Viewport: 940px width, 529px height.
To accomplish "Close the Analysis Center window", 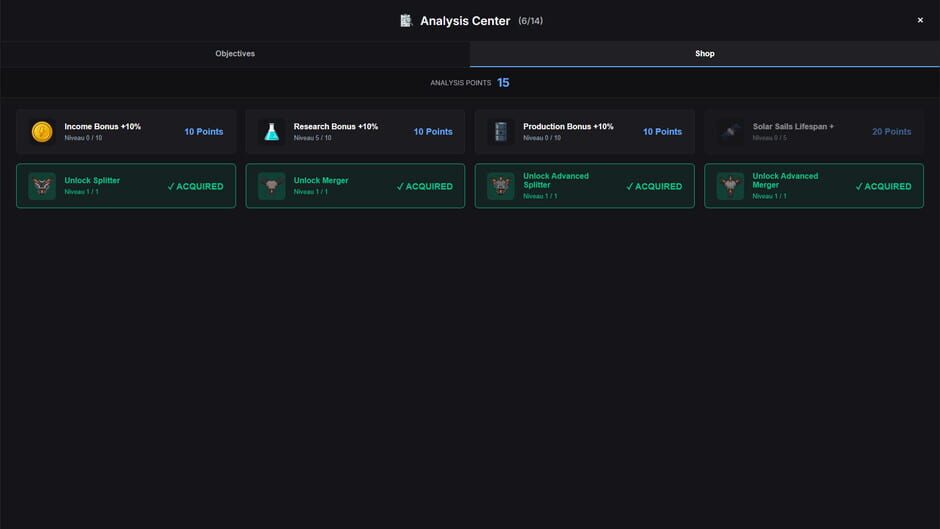I will 920,20.
